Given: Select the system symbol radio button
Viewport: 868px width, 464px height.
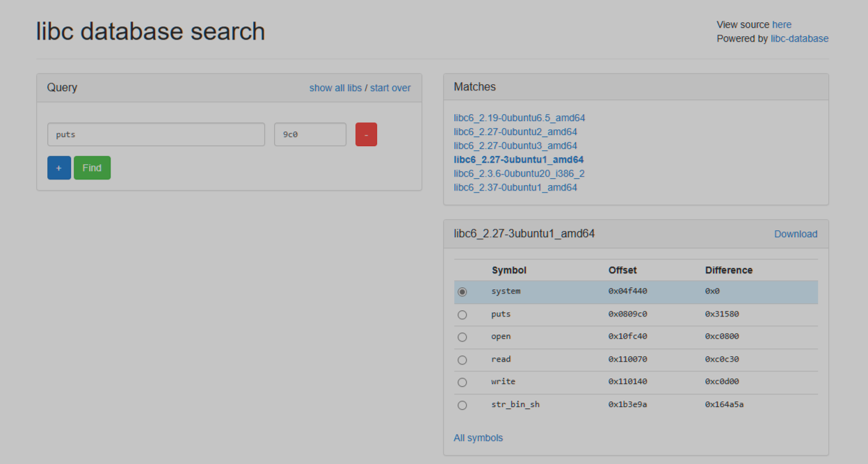Looking at the screenshot, I should point(463,292).
